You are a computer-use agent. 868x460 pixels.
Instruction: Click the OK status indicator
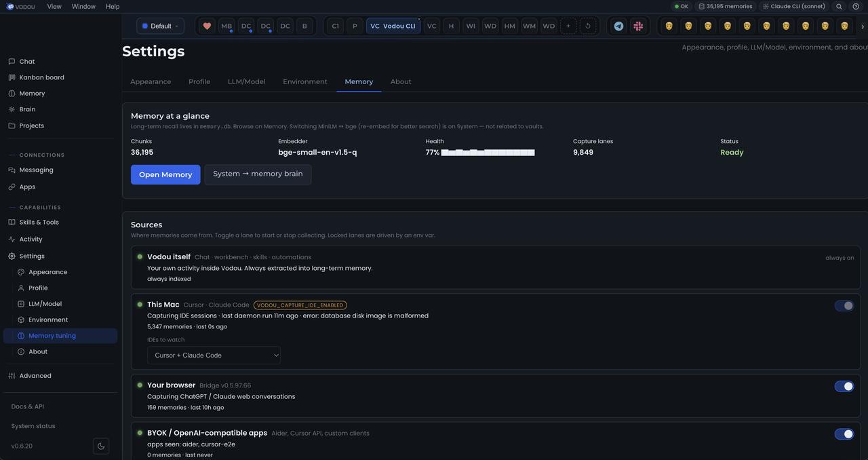[x=681, y=6]
